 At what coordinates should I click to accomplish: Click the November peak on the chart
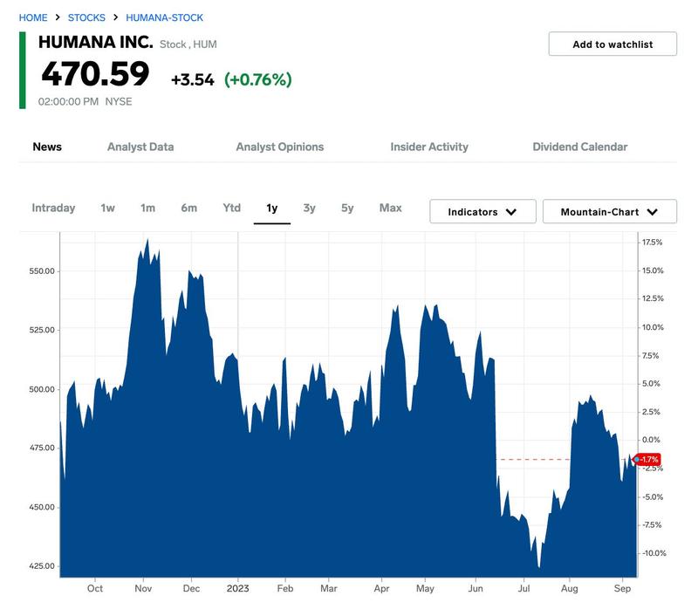pyautogui.click(x=147, y=240)
